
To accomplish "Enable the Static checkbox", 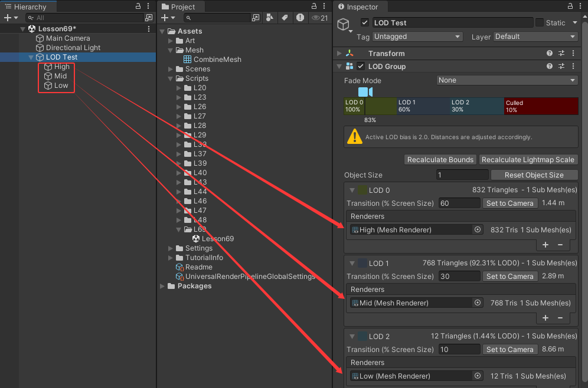I will click(x=540, y=23).
